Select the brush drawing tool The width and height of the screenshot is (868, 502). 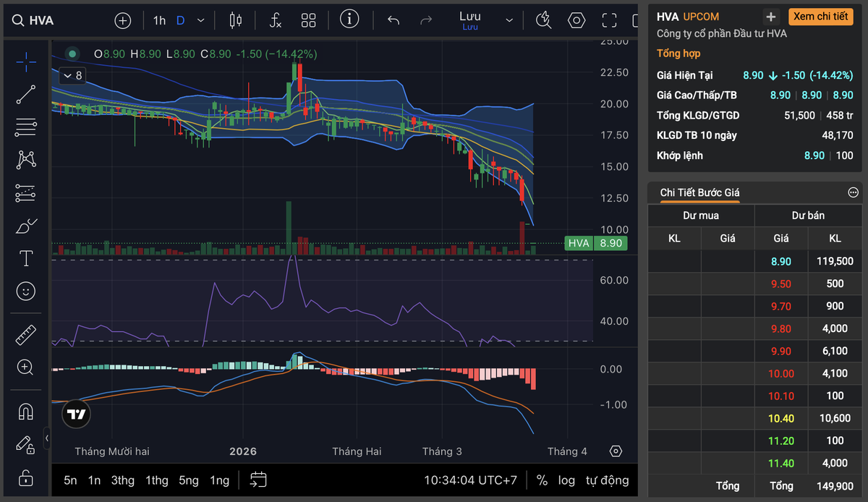pyautogui.click(x=26, y=226)
